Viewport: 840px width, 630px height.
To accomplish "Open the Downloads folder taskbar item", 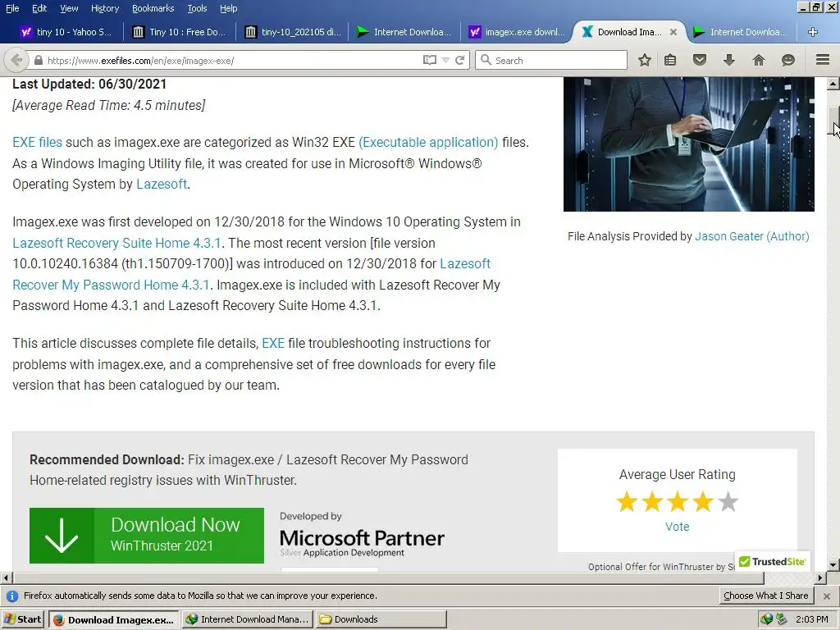I will pyautogui.click(x=381, y=619).
